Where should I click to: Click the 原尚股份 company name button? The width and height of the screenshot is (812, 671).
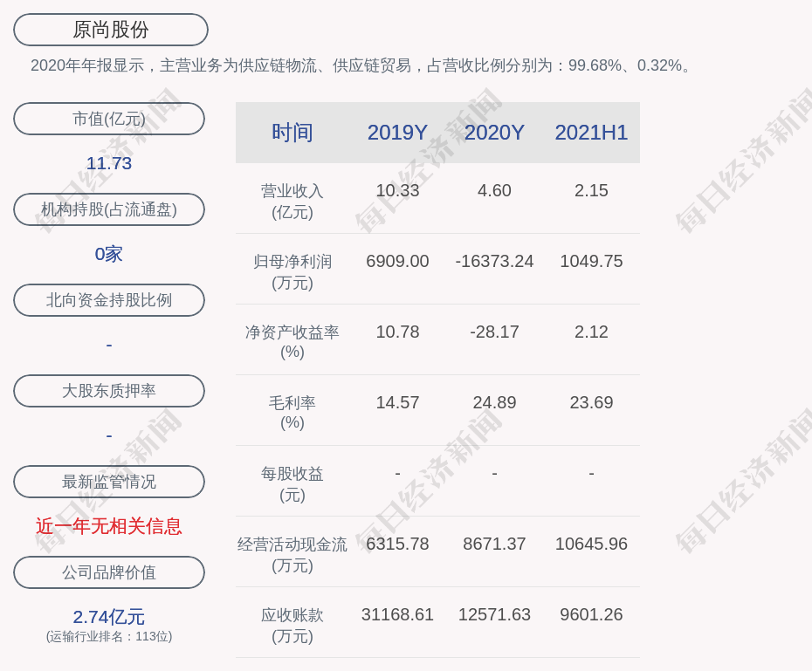click(x=110, y=30)
